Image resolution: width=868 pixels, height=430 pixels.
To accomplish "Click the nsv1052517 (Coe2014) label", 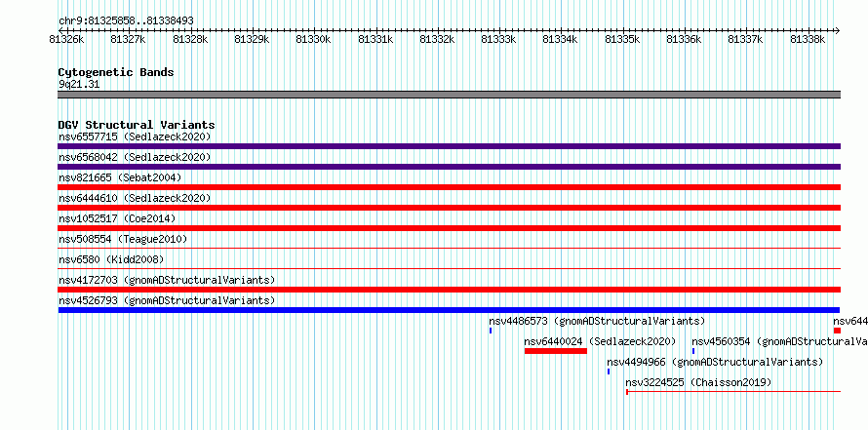I will tap(117, 218).
